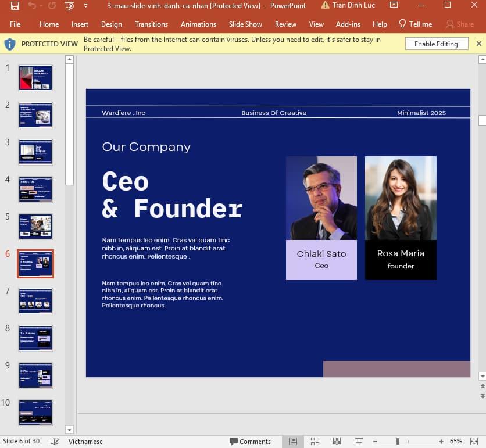The width and height of the screenshot is (486, 448).
Task: Start presentation from beginning icon
Action: coord(69,6)
